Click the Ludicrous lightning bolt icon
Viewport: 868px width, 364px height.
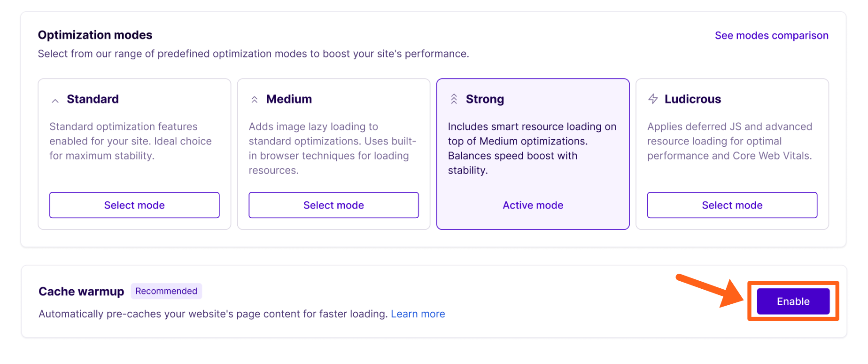pos(653,99)
